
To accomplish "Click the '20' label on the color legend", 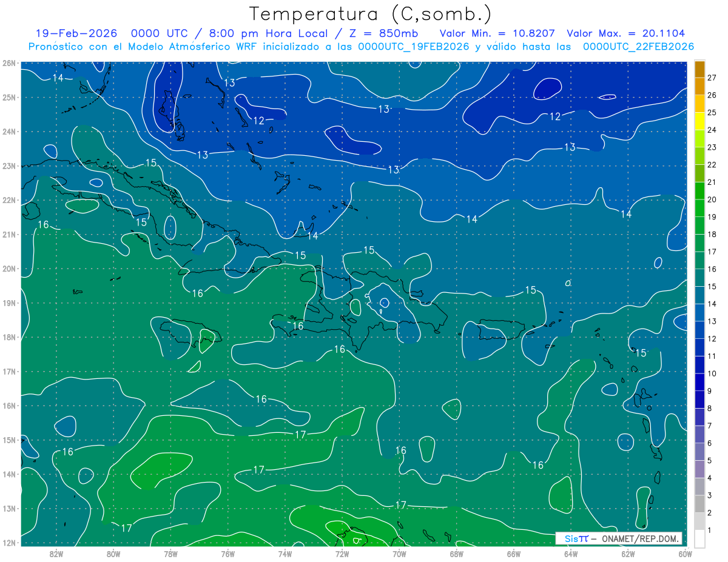I will tap(712, 199).
